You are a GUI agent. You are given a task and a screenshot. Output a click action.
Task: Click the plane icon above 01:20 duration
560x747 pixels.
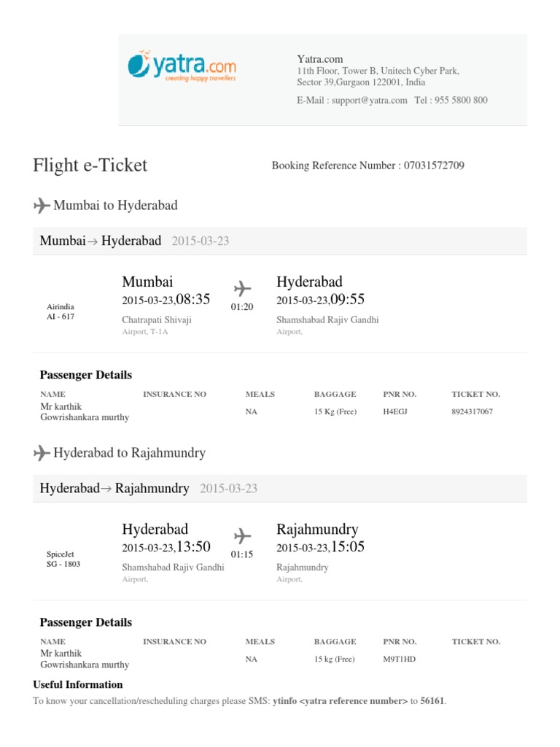[241, 288]
